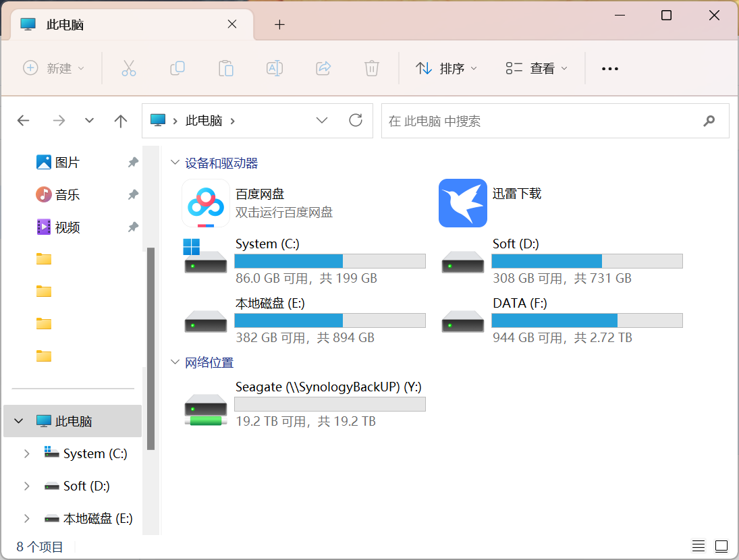Screen dimensions: 739x560
Task: Click text 86.0 GB 可用, 共 199 GB
Action: [306, 279]
